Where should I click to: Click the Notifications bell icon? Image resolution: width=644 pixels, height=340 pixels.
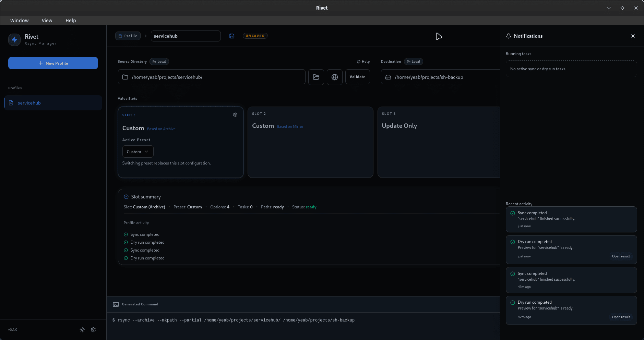tap(509, 36)
